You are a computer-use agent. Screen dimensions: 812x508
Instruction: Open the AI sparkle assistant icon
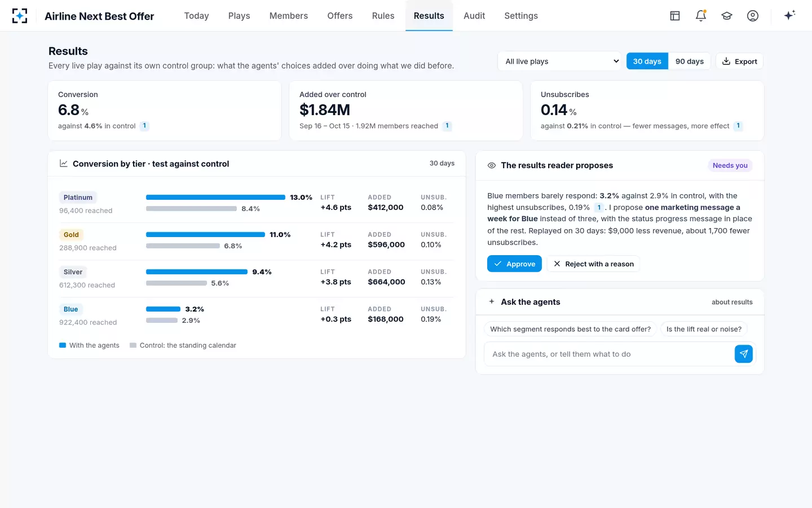[789, 15]
